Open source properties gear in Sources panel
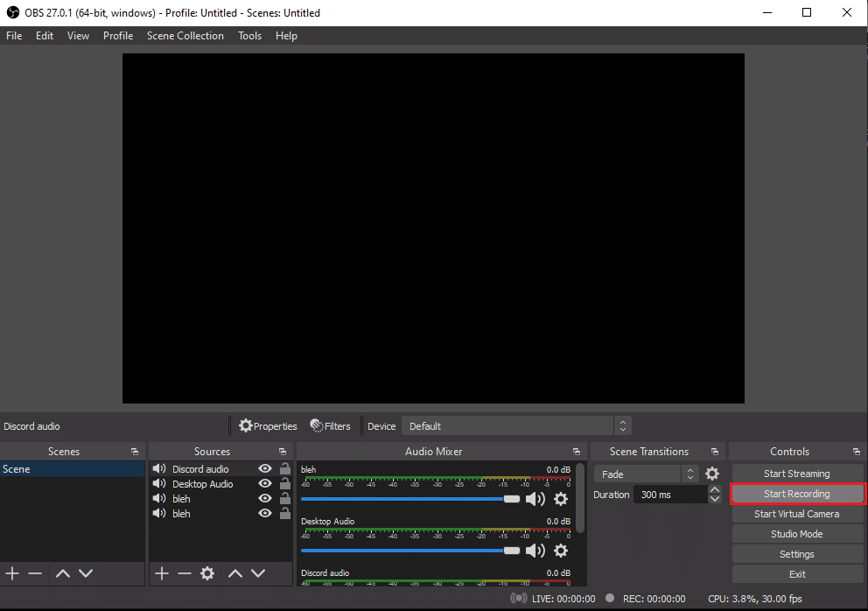868x611 pixels. [207, 573]
